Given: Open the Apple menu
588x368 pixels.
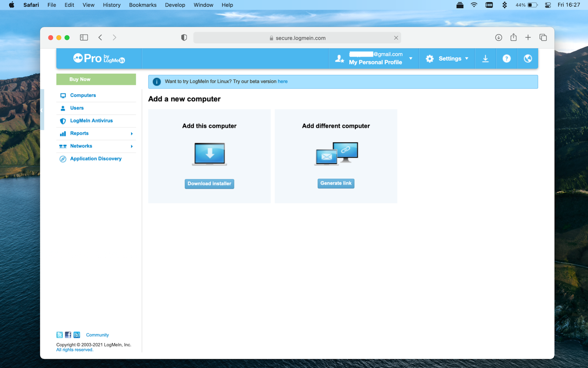Looking at the screenshot, I should (11, 5).
